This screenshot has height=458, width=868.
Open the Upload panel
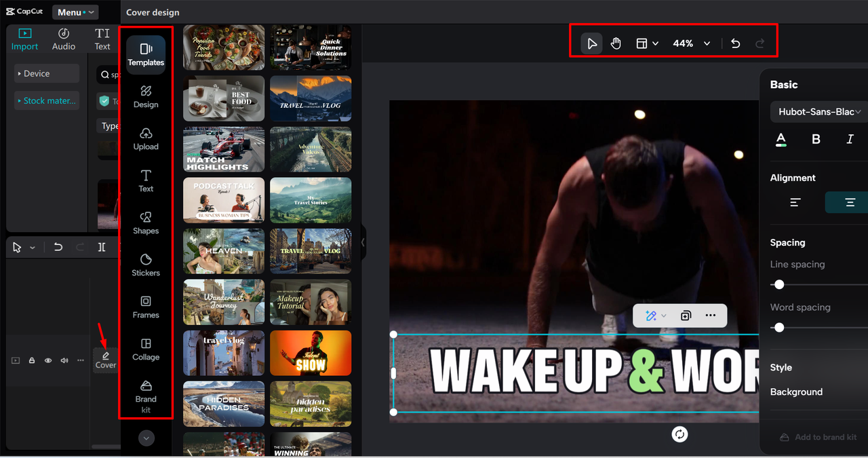[146, 138]
